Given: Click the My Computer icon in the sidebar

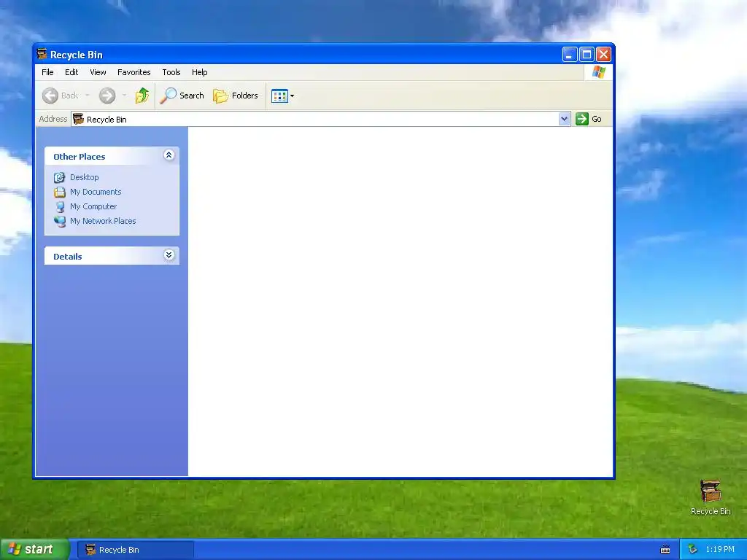Looking at the screenshot, I should [x=60, y=206].
